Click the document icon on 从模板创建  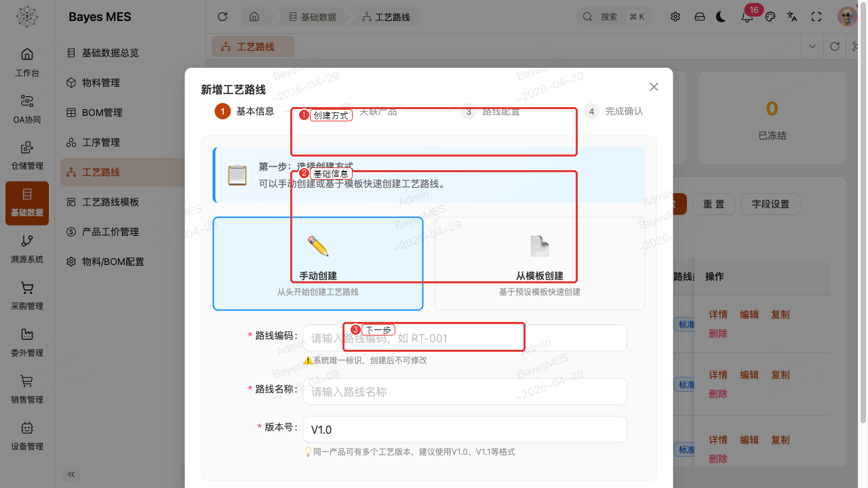click(540, 246)
